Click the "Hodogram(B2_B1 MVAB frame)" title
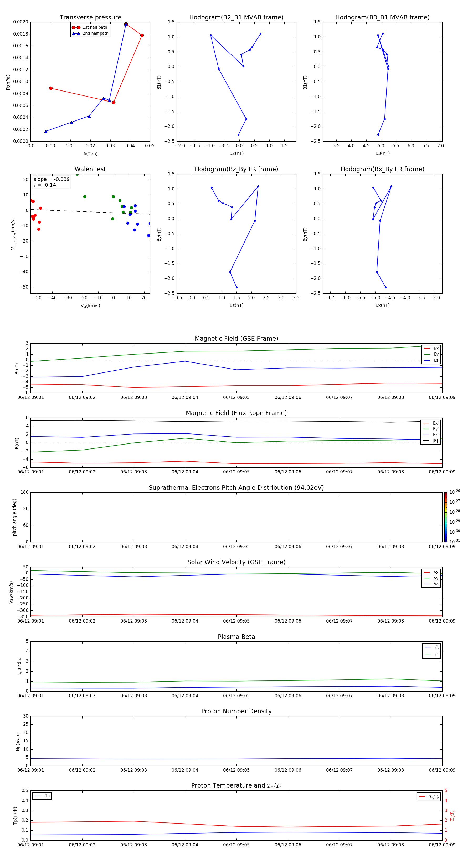The width and height of the screenshot is (473, 868). pyautogui.click(x=236, y=18)
